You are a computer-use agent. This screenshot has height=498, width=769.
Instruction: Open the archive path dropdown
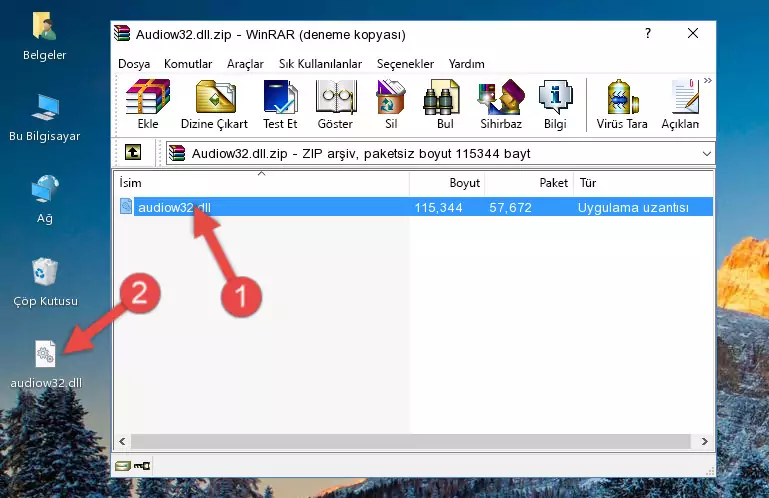[706, 154]
